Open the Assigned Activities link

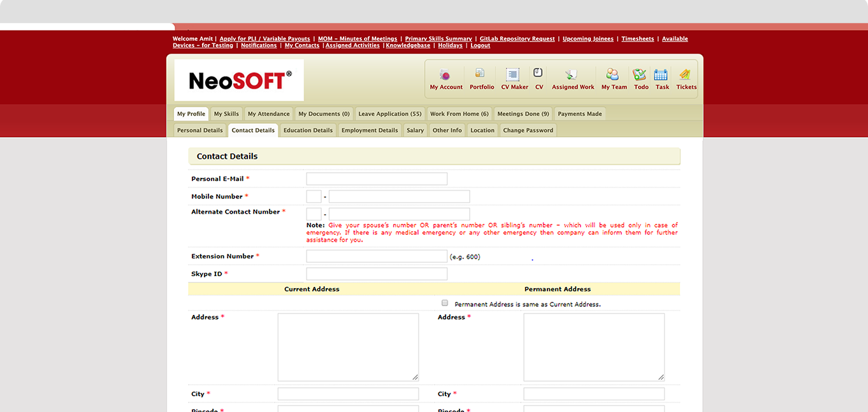point(352,45)
